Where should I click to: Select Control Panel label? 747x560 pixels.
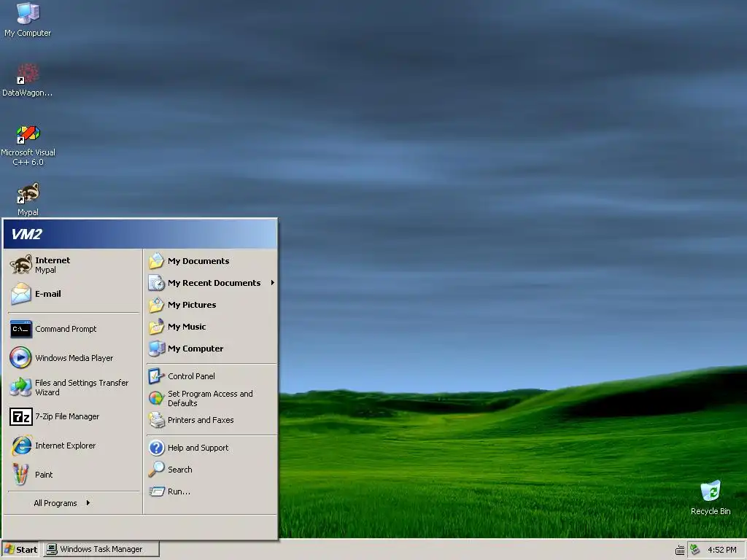click(191, 376)
